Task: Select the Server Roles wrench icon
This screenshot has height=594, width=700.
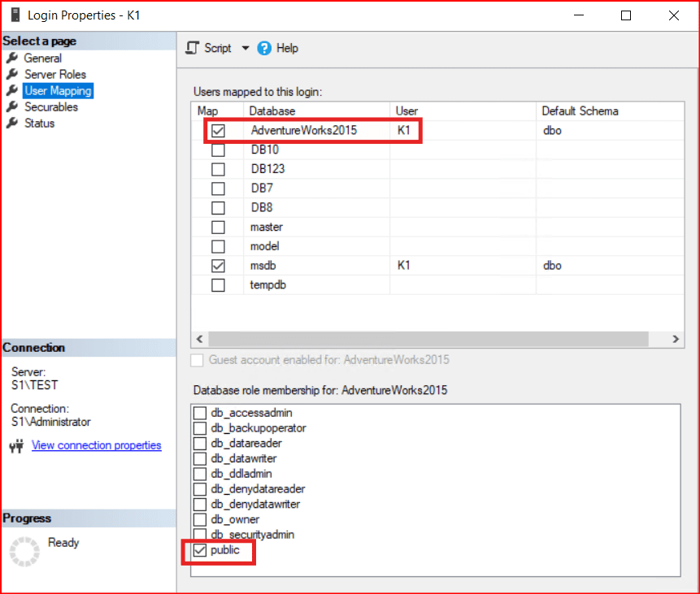Action: point(12,75)
